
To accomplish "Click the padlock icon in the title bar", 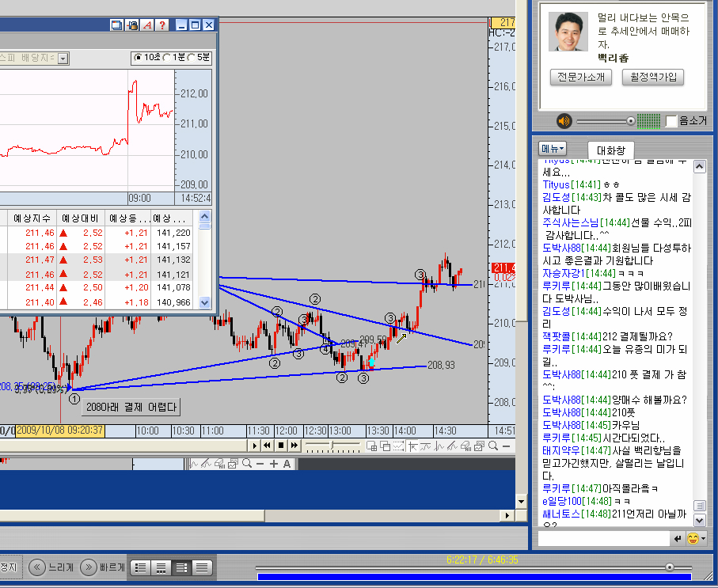I will (x=132, y=25).
